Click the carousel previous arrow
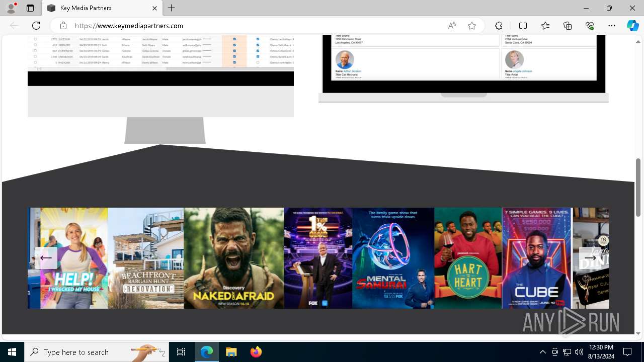The image size is (644, 362). (x=46, y=258)
